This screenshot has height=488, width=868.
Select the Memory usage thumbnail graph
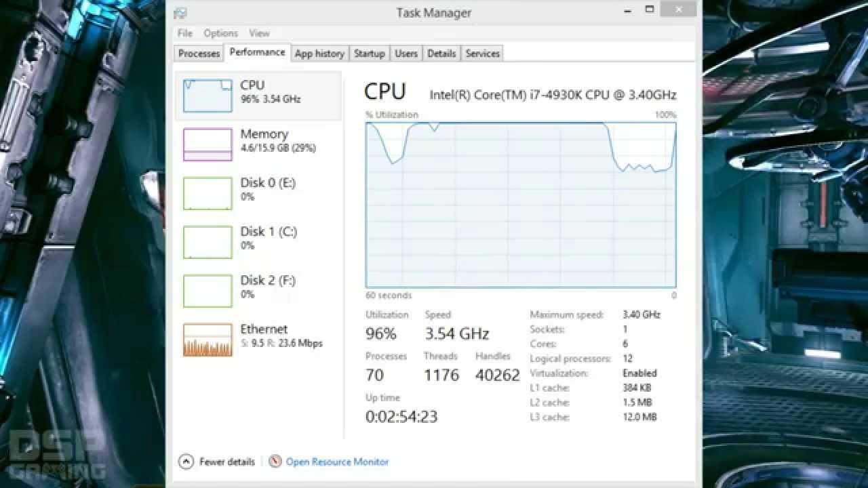(208, 144)
